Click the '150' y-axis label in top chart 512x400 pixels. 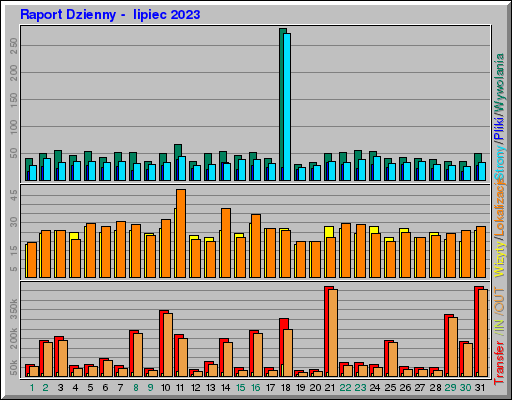[x=14, y=100]
